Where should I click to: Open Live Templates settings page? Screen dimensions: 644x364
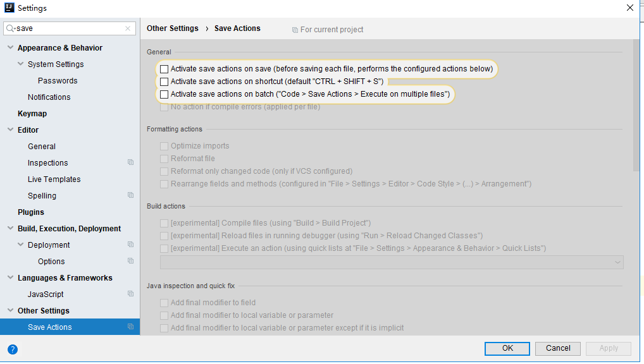coord(54,179)
